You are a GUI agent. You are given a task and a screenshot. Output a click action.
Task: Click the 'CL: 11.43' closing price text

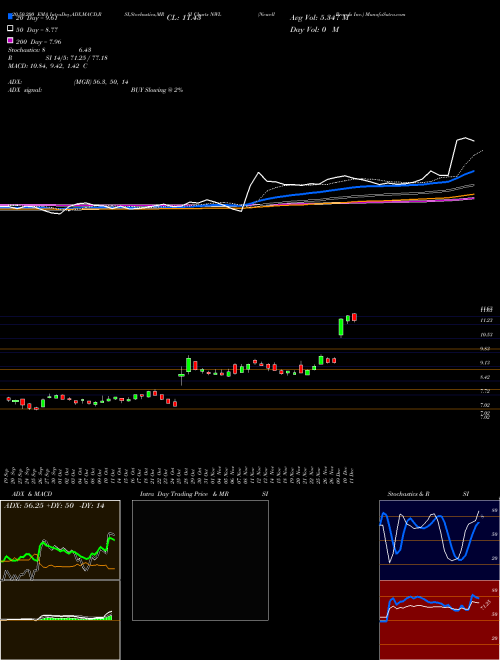(184, 18)
